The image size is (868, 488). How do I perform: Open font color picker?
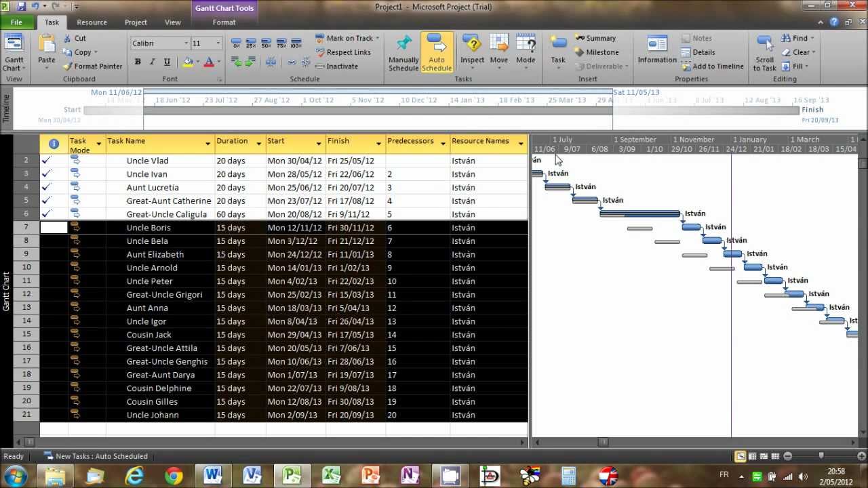point(210,62)
